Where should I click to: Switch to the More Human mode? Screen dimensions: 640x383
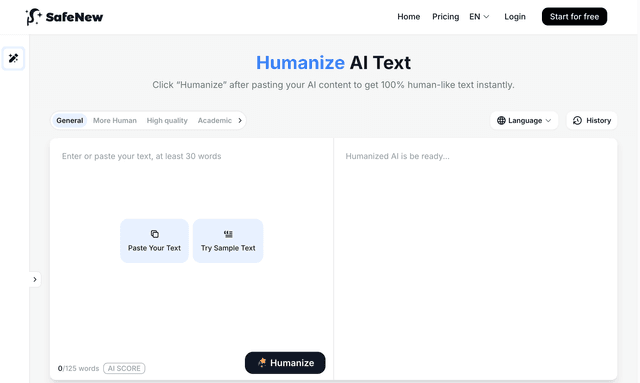pos(115,120)
